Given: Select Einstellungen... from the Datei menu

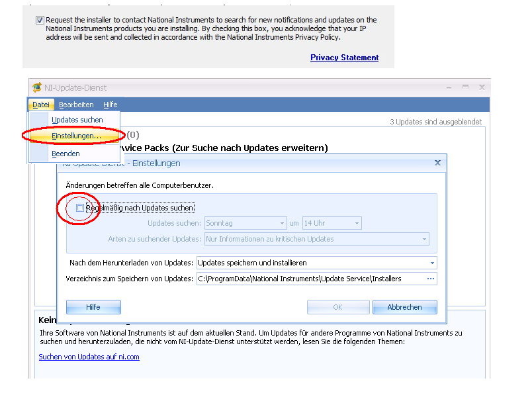Looking at the screenshot, I should [76, 136].
